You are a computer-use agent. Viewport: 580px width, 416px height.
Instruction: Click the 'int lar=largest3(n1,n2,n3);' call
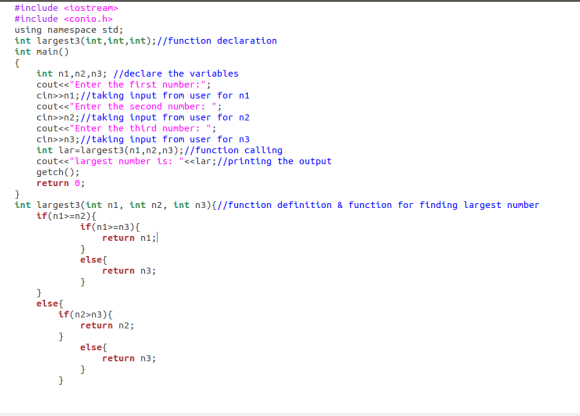coord(110,150)
